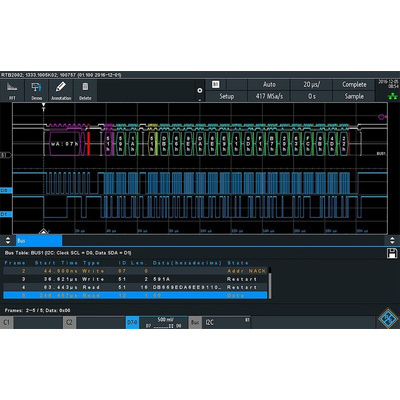Click the B1 bus trigger source box
This screenshot has height=400, width=400.
(216, 85)
